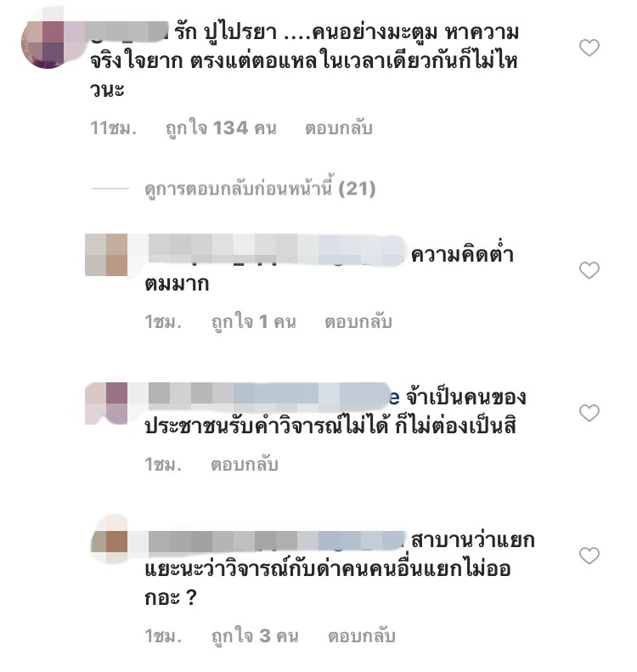Reply to the คนของประชาชน comment
Screen dimensions: 637x672
(x=244, y=464)
